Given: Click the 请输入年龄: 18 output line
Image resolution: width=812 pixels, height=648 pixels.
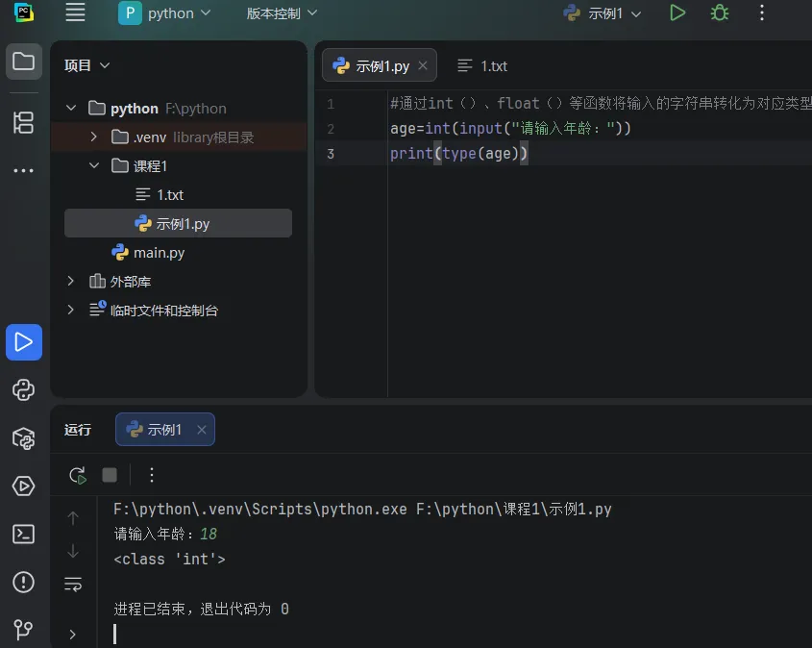Looking at the screenshot, I should pyautogui.click(x=165, y=534).
